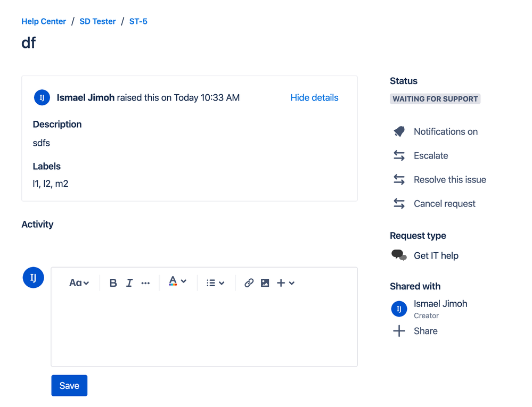Select Cancel request
The image size is (532, 407).
pos(445,203)
